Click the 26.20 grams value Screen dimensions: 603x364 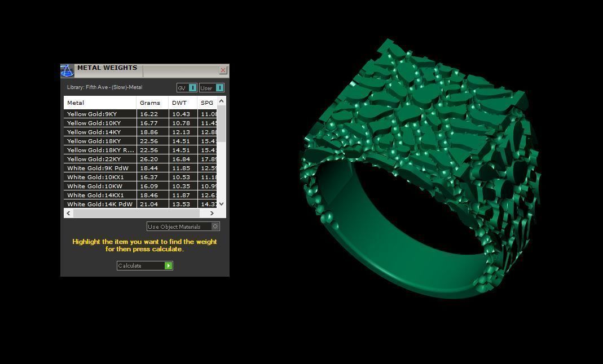pyautogui.click(x=149, y=159)
